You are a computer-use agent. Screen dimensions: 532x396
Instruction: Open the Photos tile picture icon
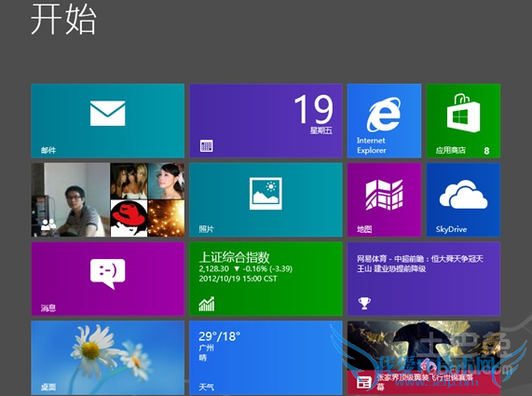click(x=266, y=194)
